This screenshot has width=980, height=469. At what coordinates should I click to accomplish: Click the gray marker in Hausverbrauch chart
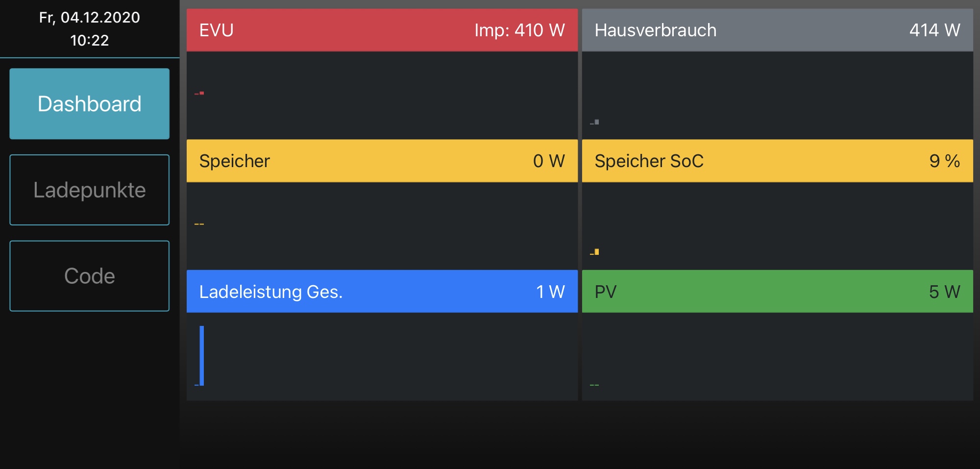pos(596,122)
